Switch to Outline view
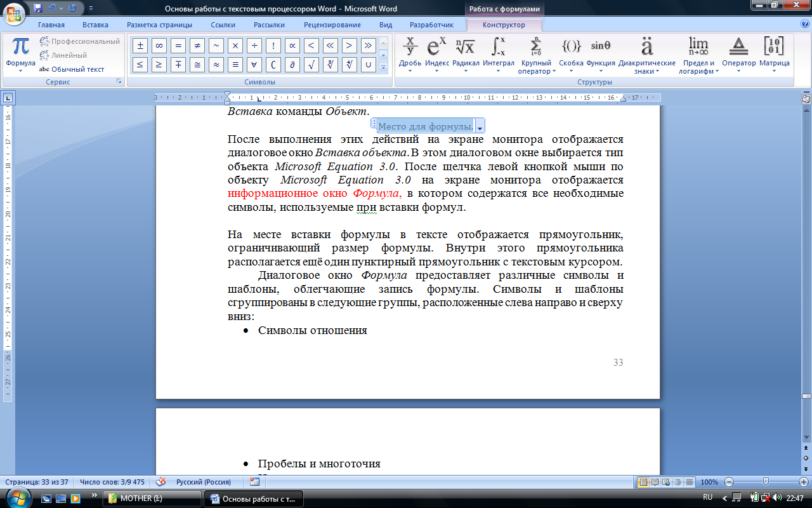This screenshot has width=812, height=508. click(x=678, y=482)
